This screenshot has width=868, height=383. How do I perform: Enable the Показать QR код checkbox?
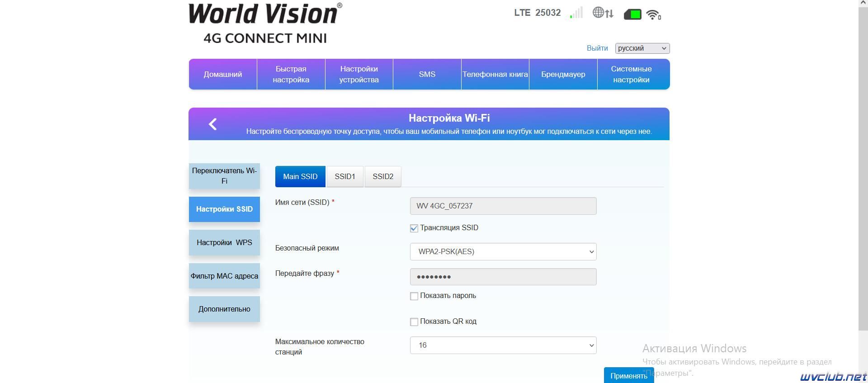point(414,322)
